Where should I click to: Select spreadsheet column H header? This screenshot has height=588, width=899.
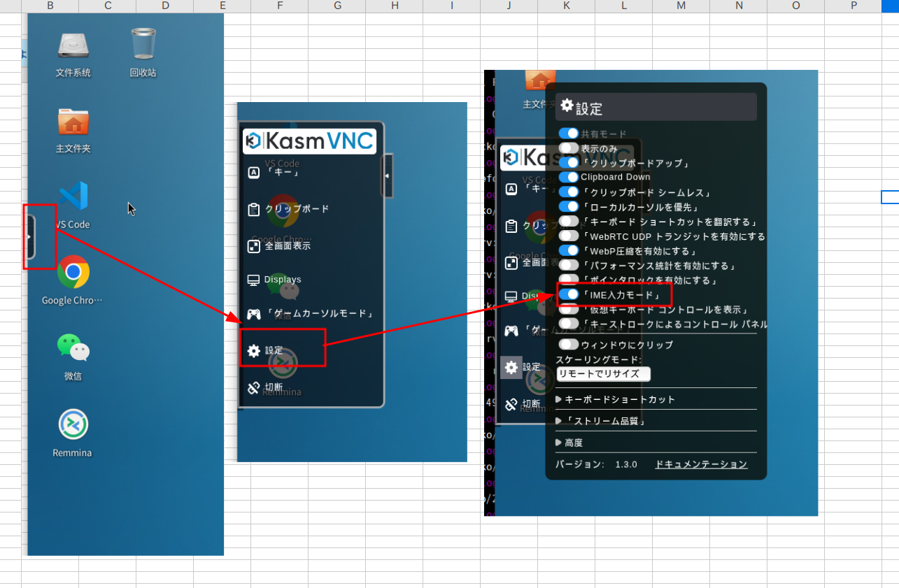tap(395, 6)
